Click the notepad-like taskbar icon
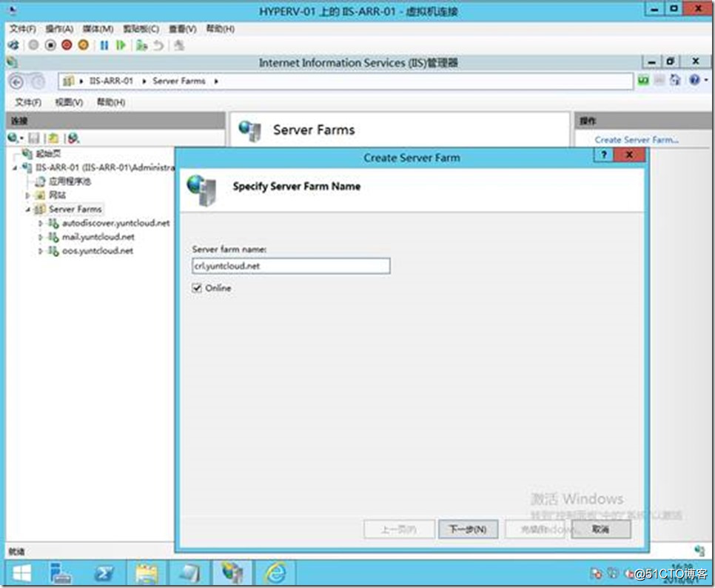The width and height of the screenshot is (715, 588). click(189, 573)
